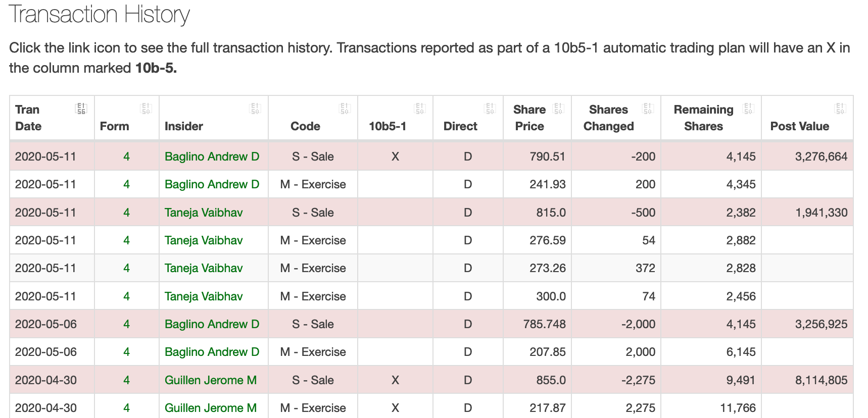
Task: Open Baglino Andrew D link in 207.85 row
Action: pyautogui.click(x=212, y=352)
